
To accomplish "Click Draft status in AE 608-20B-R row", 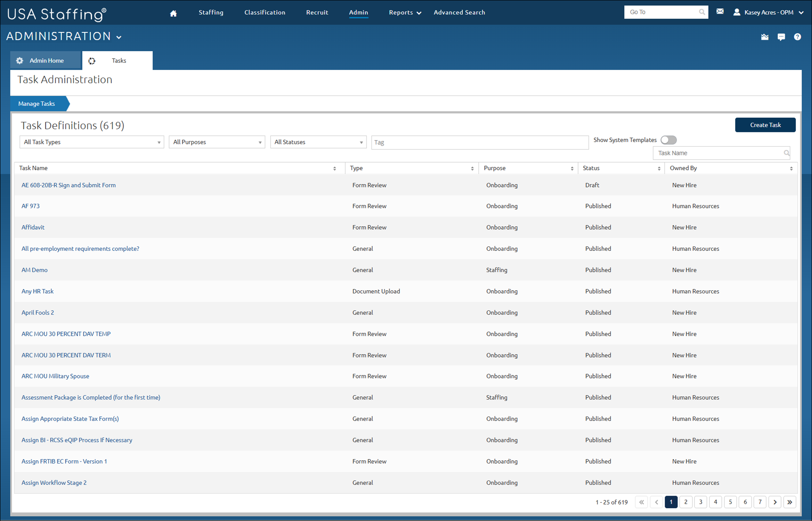I will 592,185.
